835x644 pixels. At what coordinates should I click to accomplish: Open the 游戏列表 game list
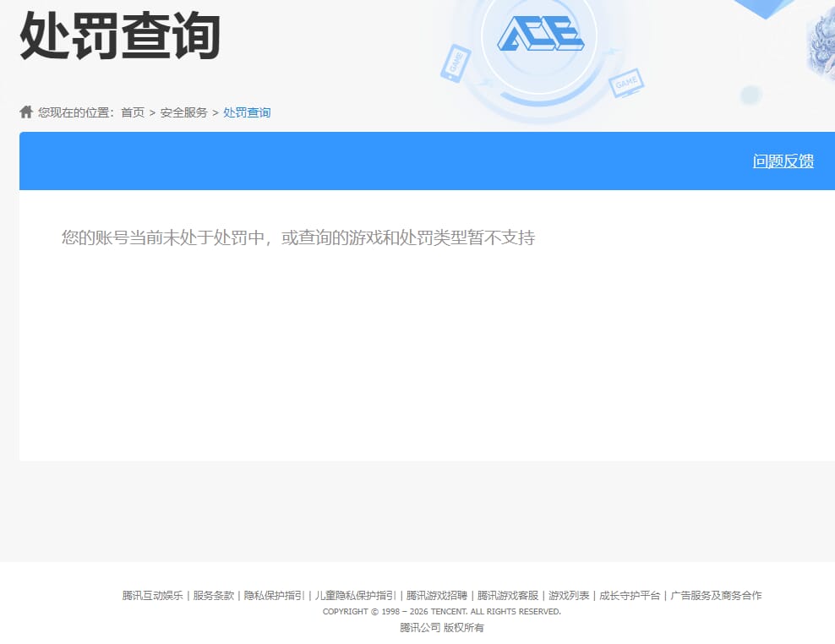[570, 595]
